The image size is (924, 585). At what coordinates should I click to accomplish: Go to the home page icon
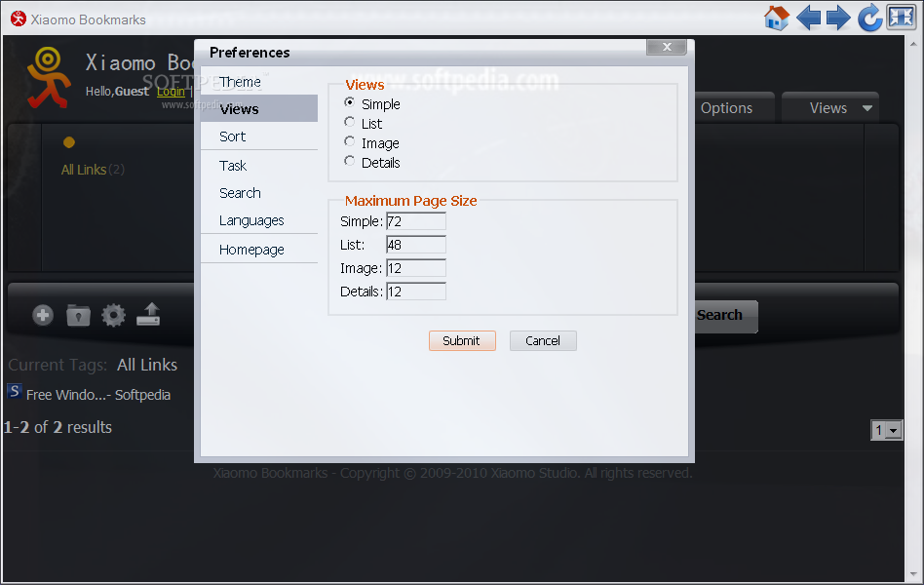(776, 18)
